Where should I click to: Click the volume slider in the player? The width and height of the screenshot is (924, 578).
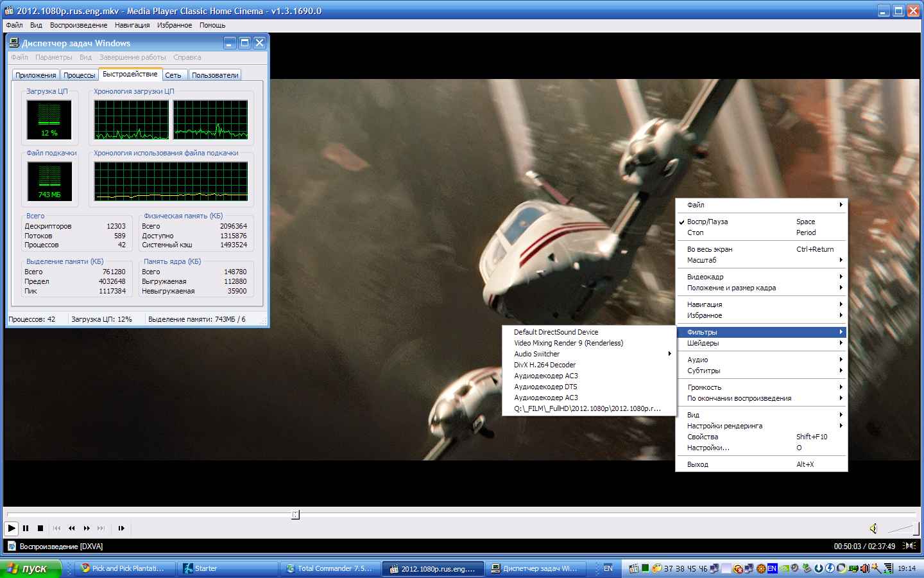tap(902, 529)
